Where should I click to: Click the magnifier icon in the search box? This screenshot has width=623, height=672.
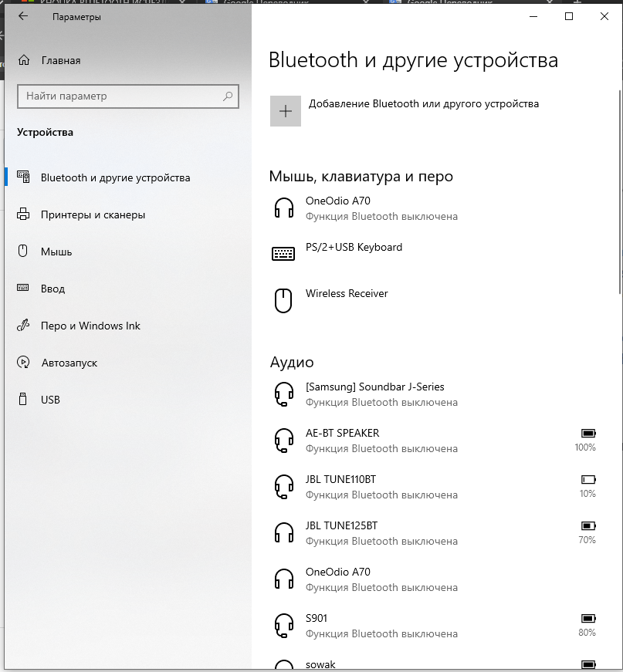[227, 96]
